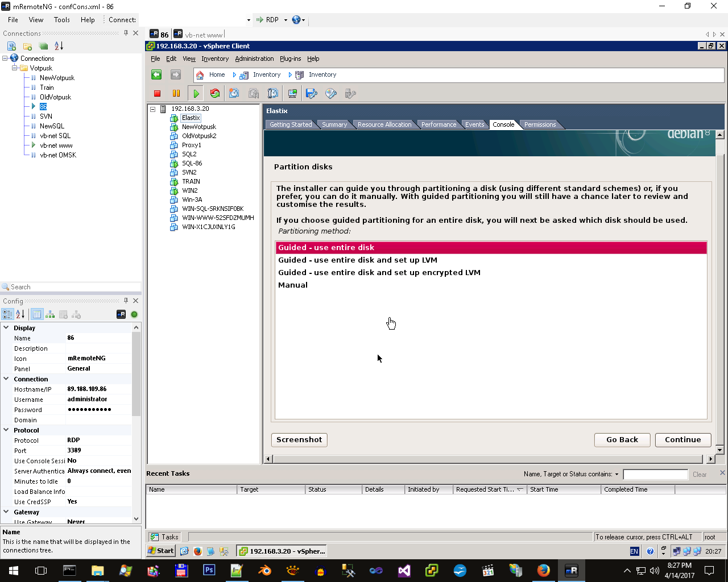Click the Recent Tasks filter text field

pyautogui.click(x=655, y=475)
